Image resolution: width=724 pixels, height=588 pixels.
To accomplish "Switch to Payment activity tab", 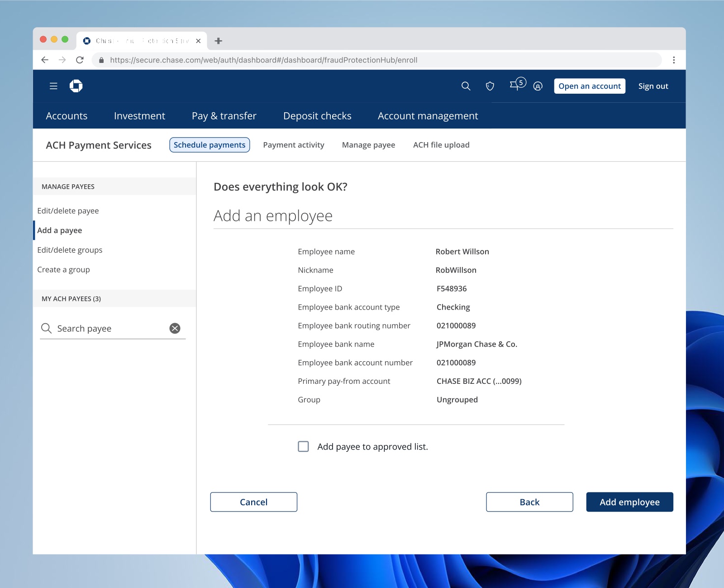I will pos(294,145).
